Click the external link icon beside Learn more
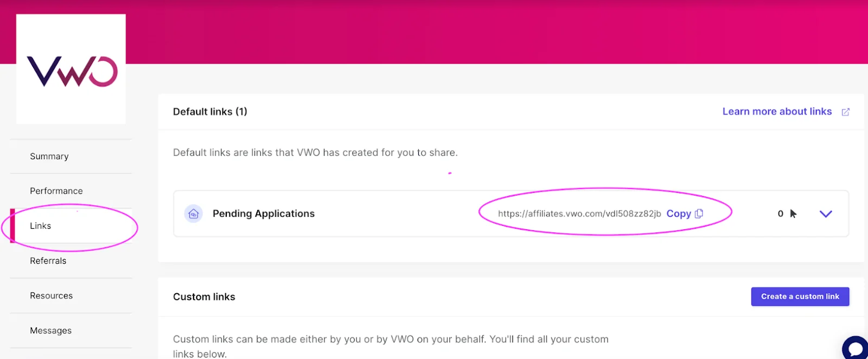 tap(845, 112)
